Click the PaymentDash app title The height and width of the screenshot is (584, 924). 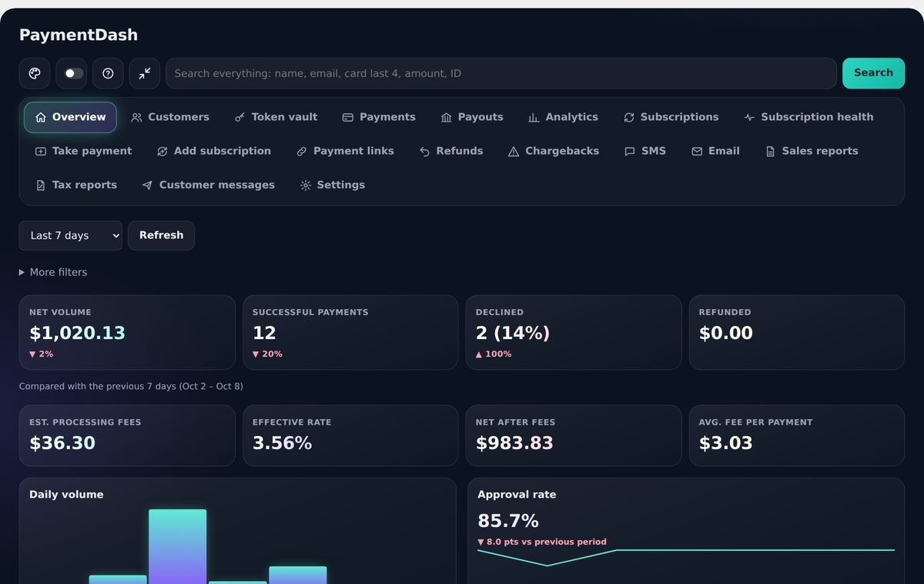point(79,35)
